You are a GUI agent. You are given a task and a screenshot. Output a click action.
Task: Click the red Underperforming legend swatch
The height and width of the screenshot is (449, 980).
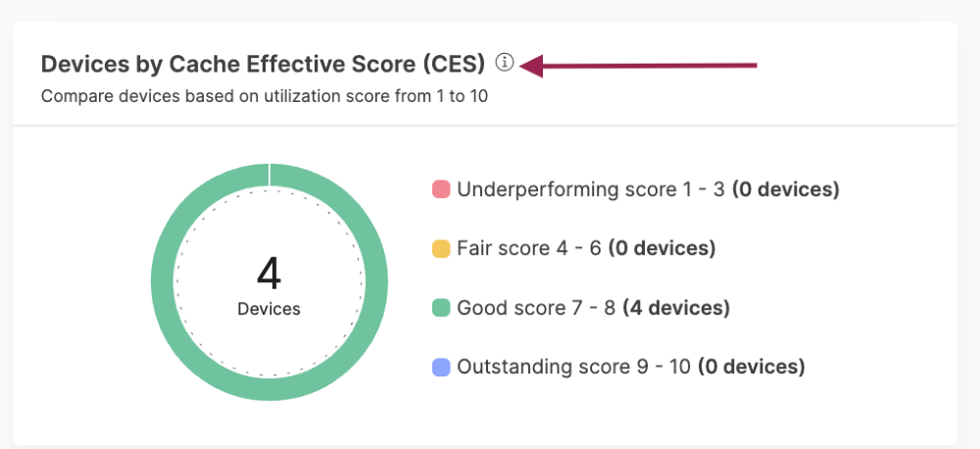coord(441,189)
